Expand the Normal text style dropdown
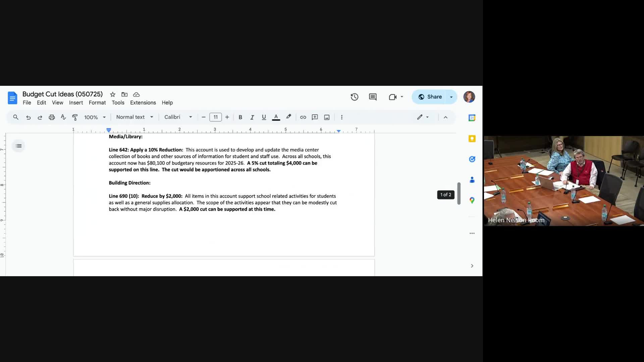Image resolution: width=644 pixels, height=362 pixels. 135,117
